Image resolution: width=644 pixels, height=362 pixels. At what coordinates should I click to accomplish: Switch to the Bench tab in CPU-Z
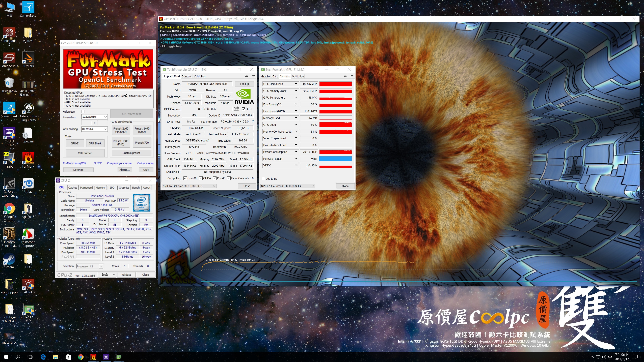pos(136,187)
